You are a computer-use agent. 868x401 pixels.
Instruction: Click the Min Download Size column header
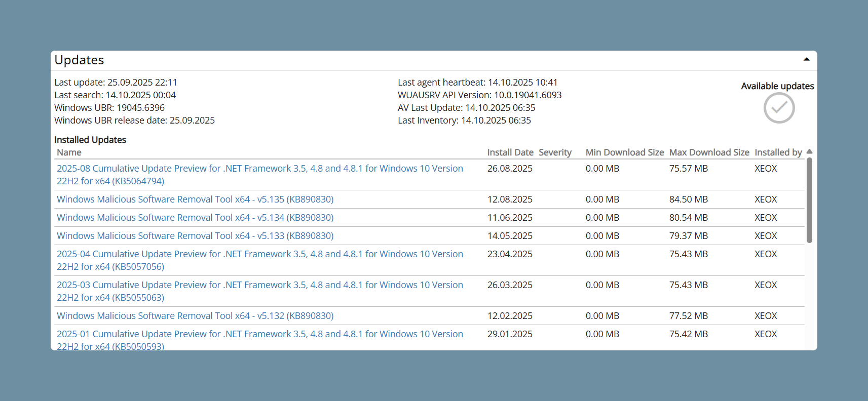625,152
